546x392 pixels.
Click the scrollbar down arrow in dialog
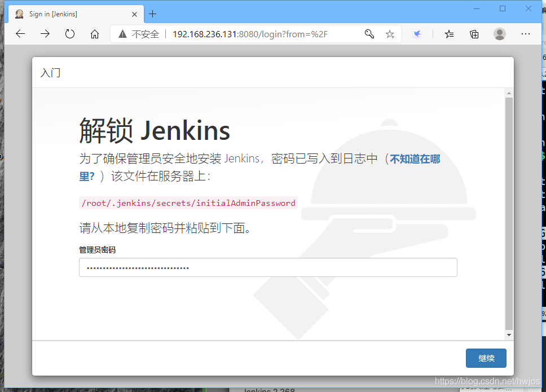coord(509,335)
